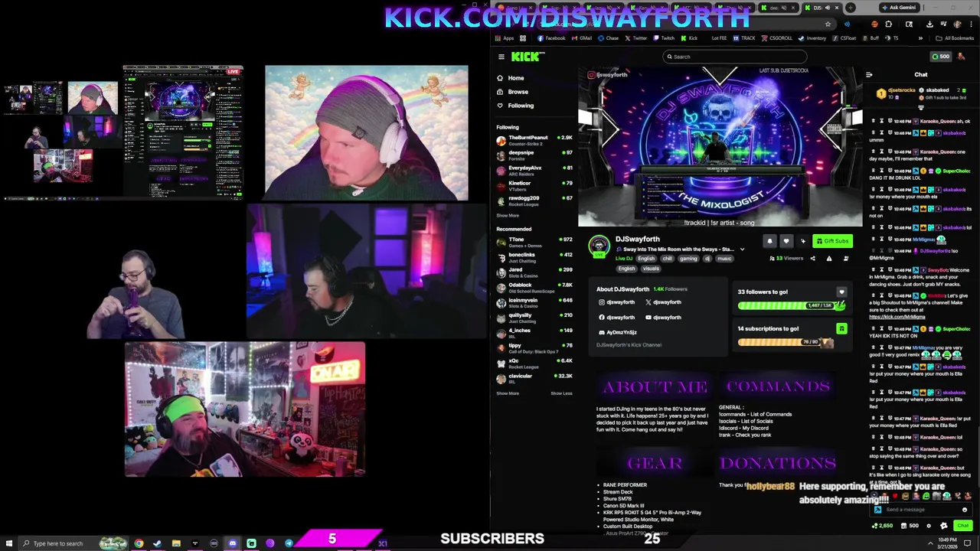
Task: Open rawdog209 followed channel
Action: (x=534, y=201)
